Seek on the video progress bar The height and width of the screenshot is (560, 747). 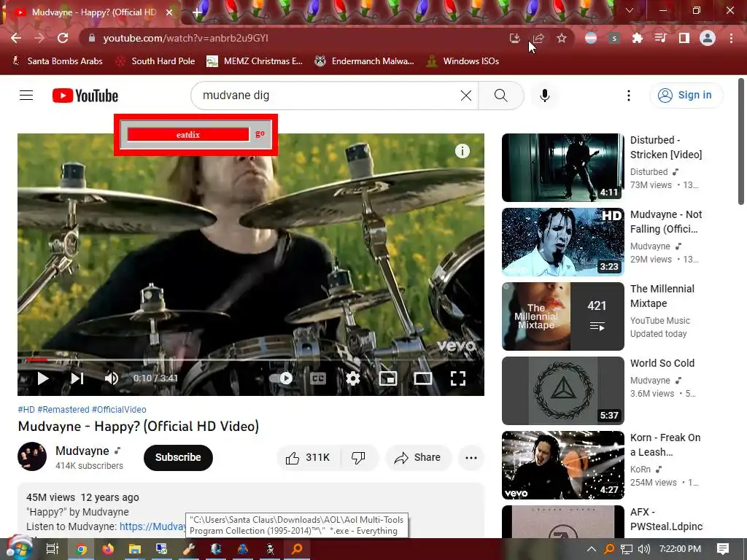click(x=251, y=359)
